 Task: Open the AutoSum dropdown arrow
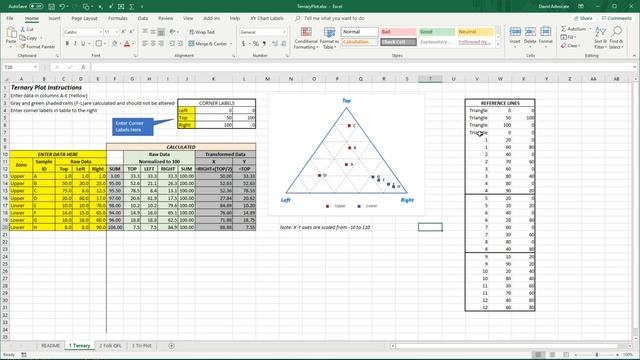coord(590,29)
